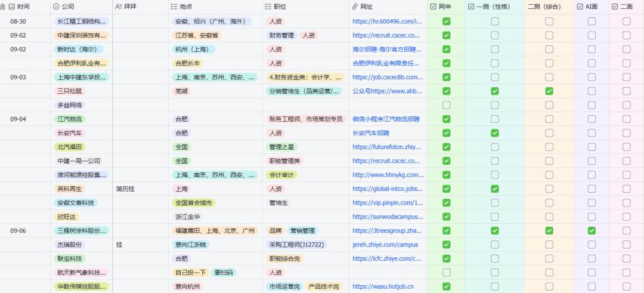Select the 多益网络 company tag
This screenshot has height=293, width=644.
point(69,105)
